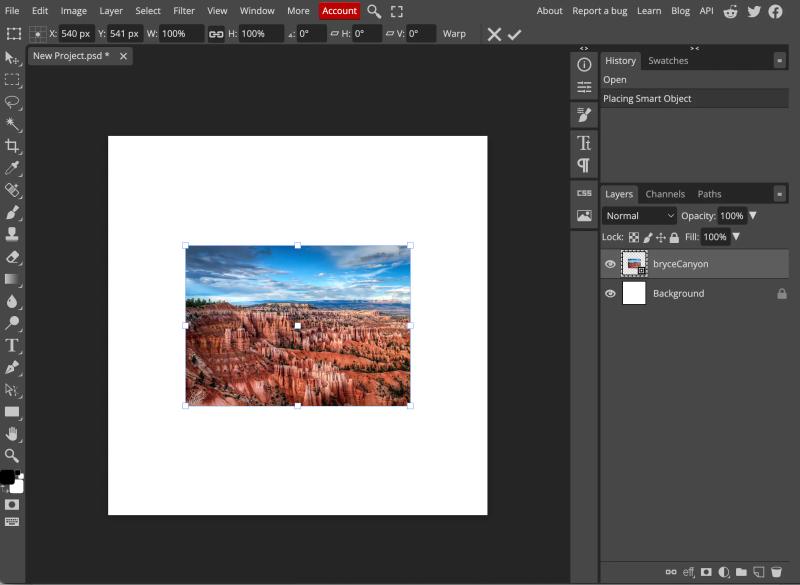
Task: Close the New Project.psd tab
Action: point(123,56)
